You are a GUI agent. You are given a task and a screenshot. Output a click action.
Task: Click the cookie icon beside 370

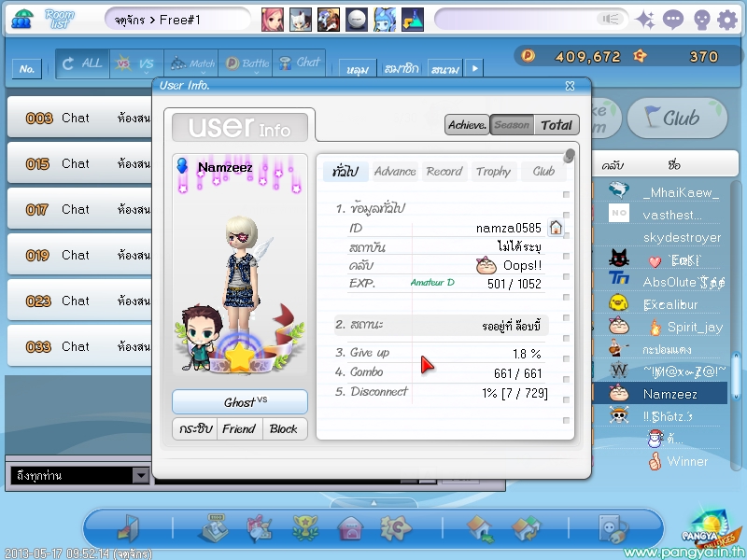[641, 56]
